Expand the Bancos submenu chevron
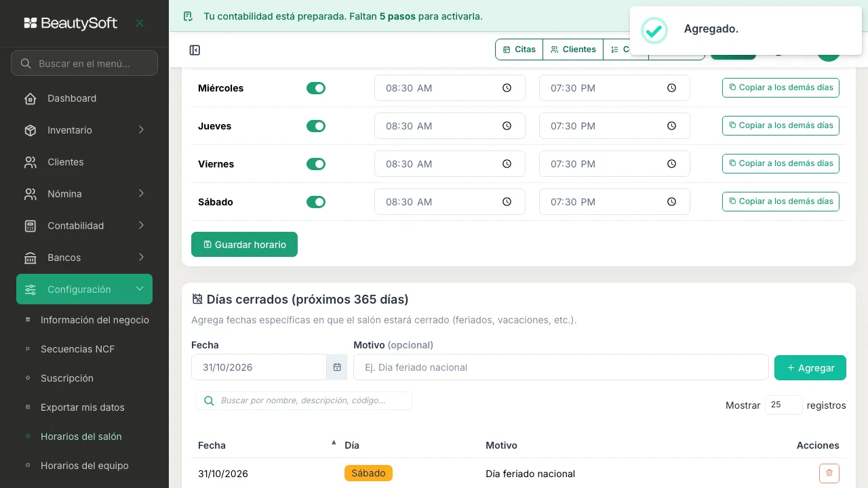The width and height of the screenshot is (868, 488). (141, 257)
